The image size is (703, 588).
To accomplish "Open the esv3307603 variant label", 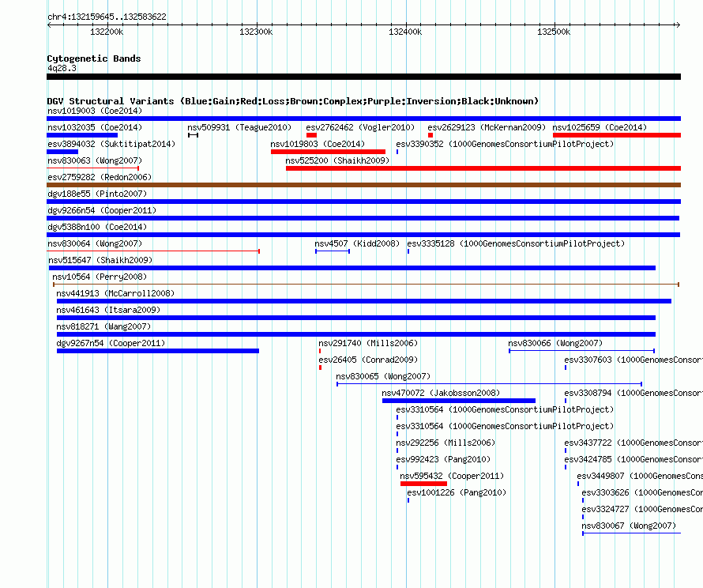I will [x=633, y=360].
